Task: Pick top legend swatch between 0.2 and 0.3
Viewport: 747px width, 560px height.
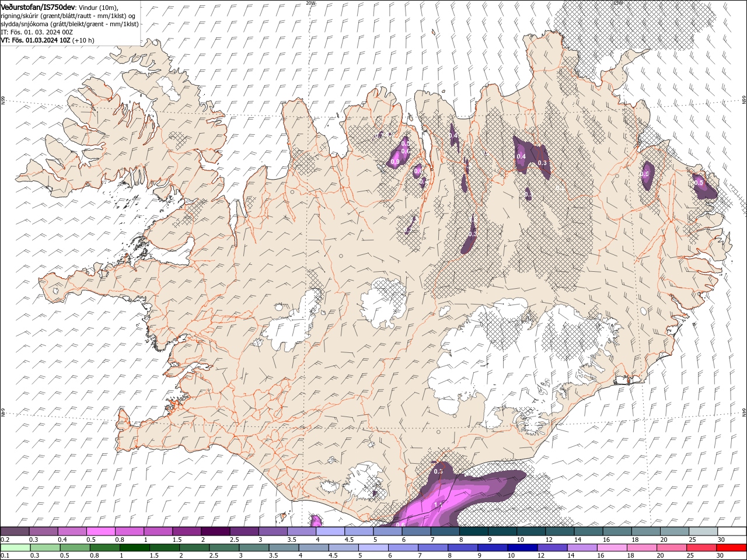Action: coord(15,531)
